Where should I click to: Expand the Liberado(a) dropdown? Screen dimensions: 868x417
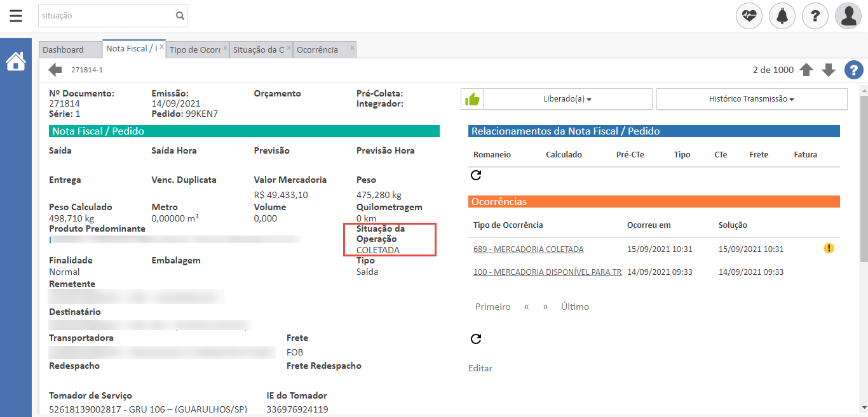point(567,99)
